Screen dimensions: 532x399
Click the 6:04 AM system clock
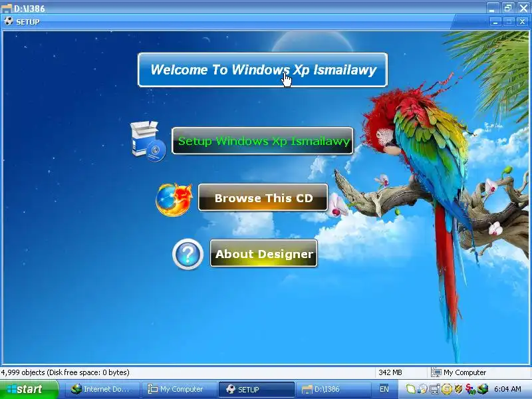[x=507, y=389]
